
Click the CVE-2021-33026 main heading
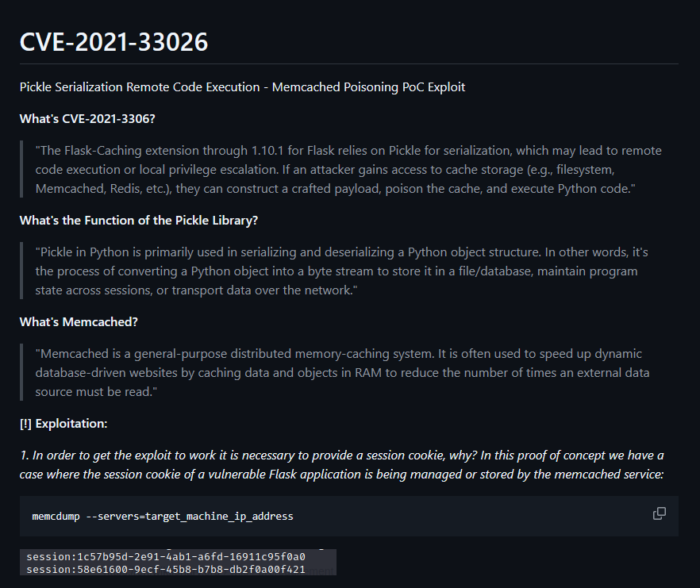click(x=113, y=42)
